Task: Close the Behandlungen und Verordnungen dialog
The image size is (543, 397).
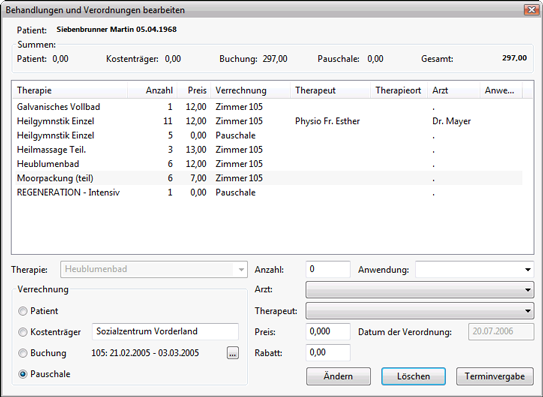Action: 531,10
